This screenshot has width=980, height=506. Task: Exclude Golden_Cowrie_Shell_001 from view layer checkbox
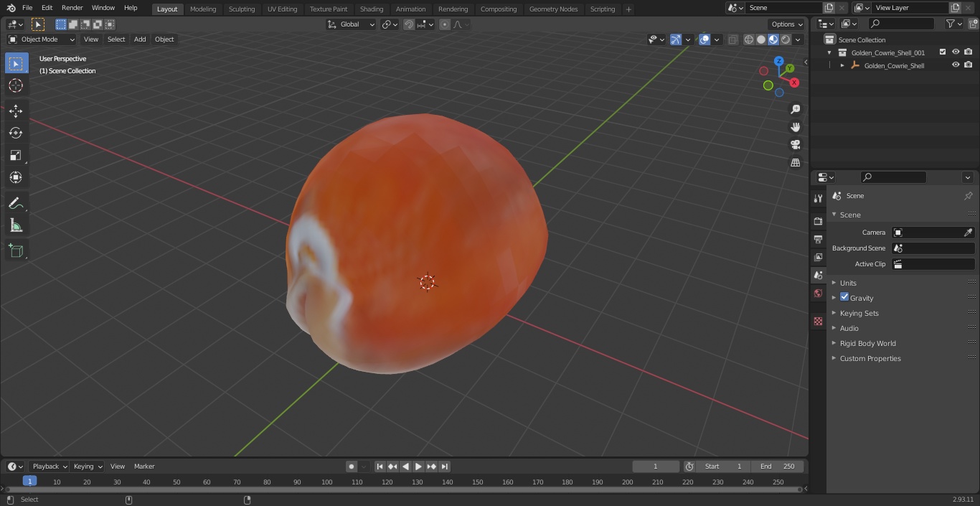pos(943,52)
